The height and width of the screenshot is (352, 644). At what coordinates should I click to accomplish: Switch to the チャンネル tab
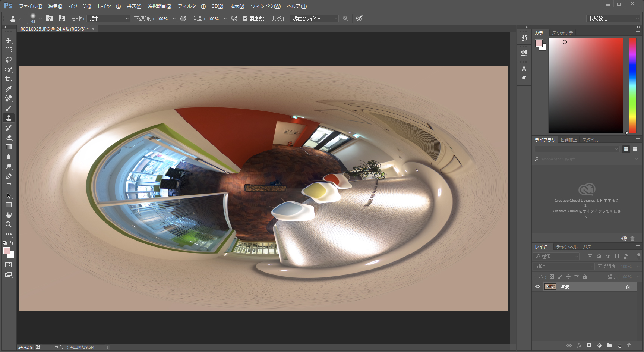coord(567,247)
